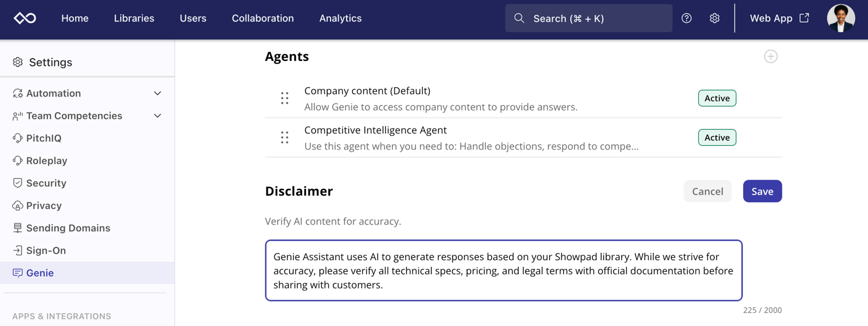Open the Collaboration menu
This screenshot has width=868, height=326.
(x=262, y=18)
